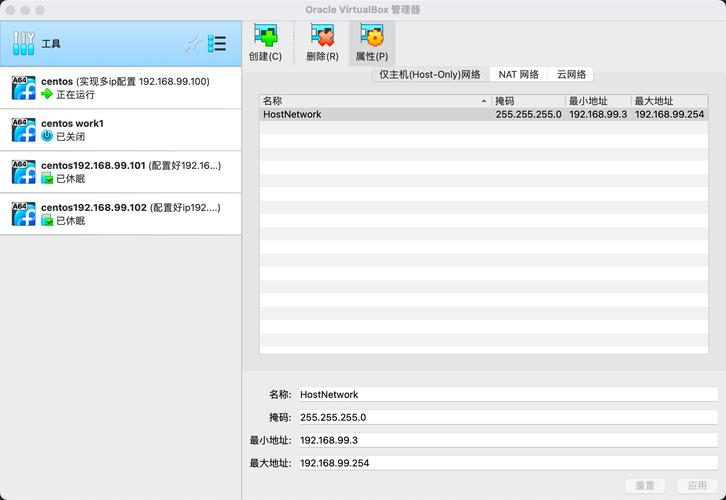Screen dimensions: 726x500
Task: Click the red close window button
Action: point(10,10)
